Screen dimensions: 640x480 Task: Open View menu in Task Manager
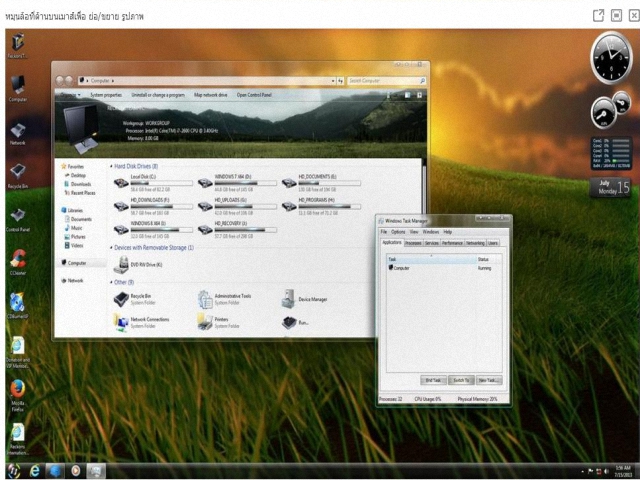tap(414, 232)
